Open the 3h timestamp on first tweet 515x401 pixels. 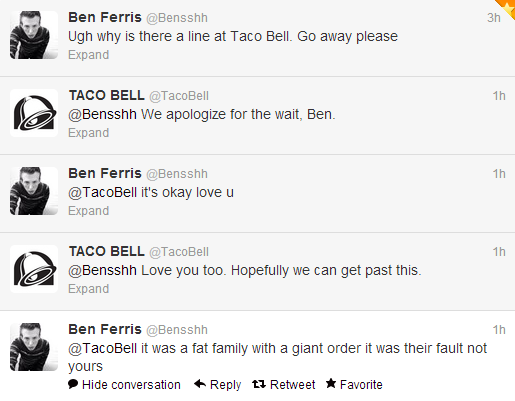click(494, 18)
